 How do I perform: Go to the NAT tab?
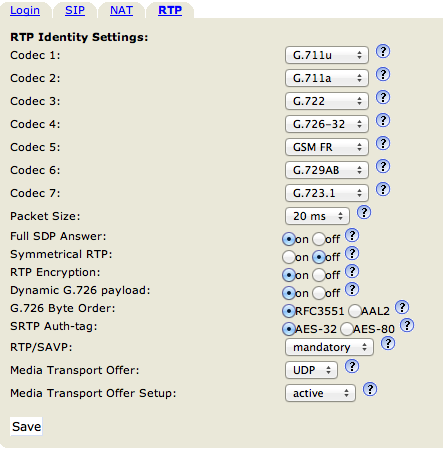[x=121, y=10]
